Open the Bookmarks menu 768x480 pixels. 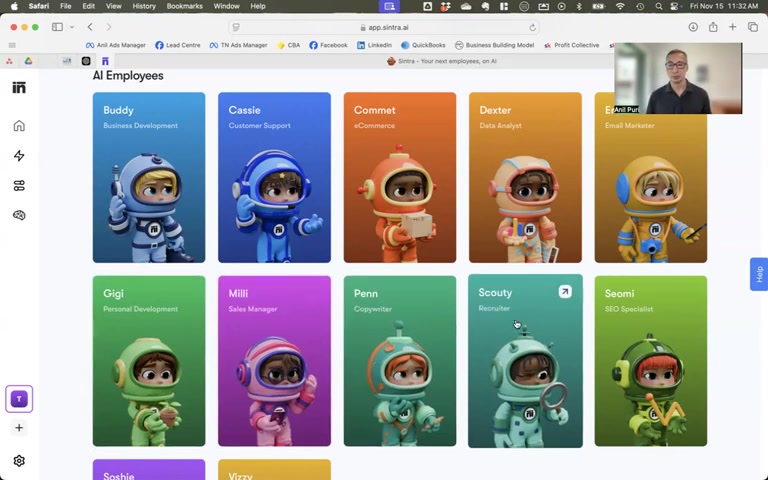(x=185, y=6)
